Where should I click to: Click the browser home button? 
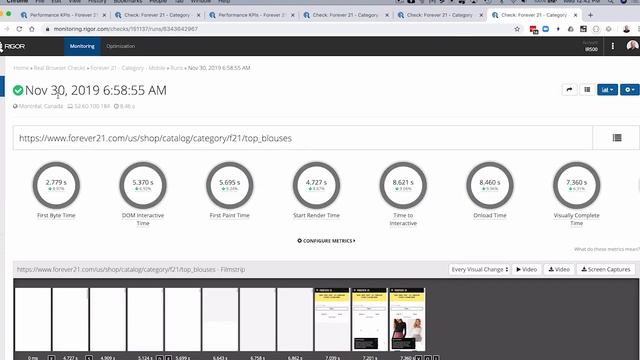32,29
